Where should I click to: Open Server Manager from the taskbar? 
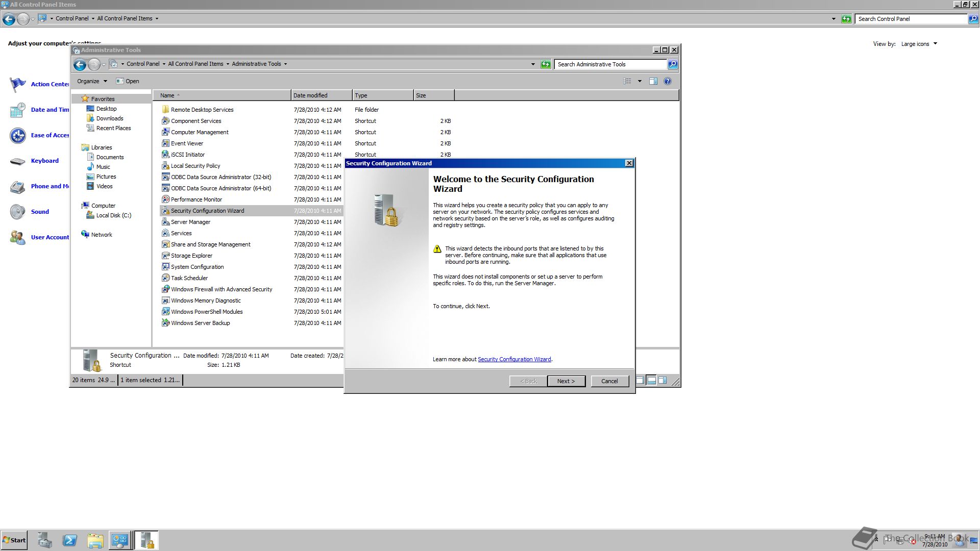(x=44, y=540)
